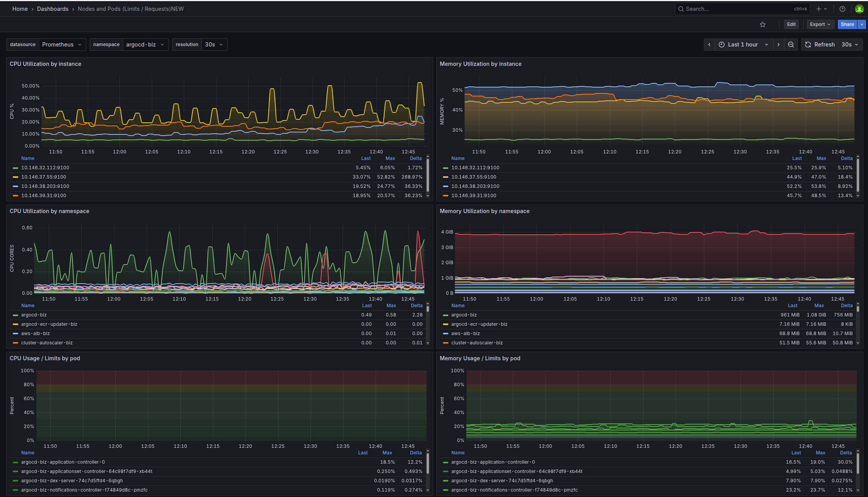This screenshot has width=868, height=497.
Task: Click orange swatch of 10.146.39.31:9100 memory series
Action: [x=446, y=196]
